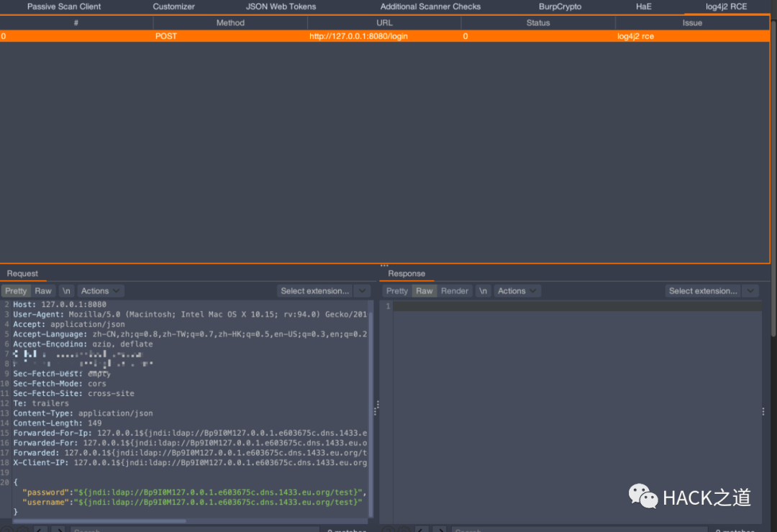The image size is (777, 532).
Task: Open the Request Actions dropdown
Action: 100,290
